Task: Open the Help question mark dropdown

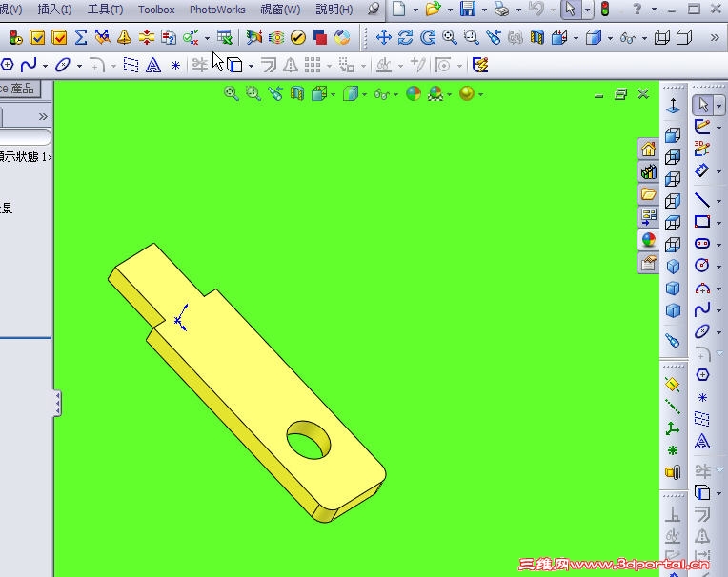Action: click(x=655, y=10)
